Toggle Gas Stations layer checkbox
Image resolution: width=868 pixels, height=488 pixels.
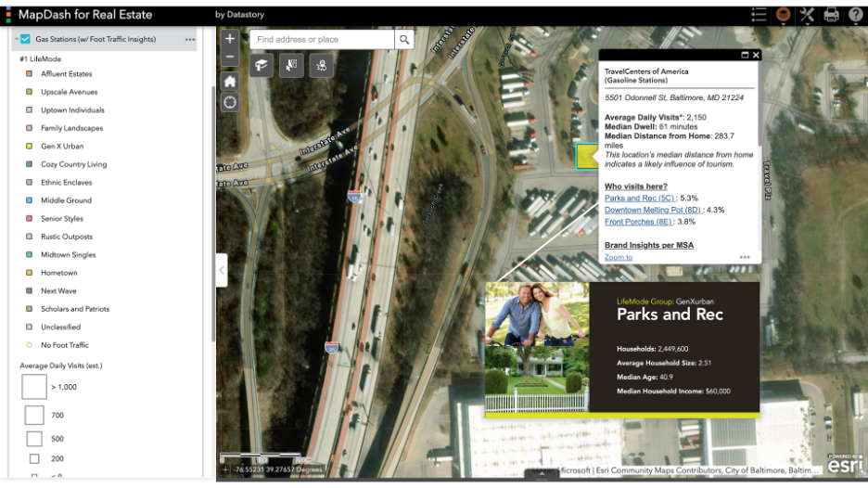25,39
